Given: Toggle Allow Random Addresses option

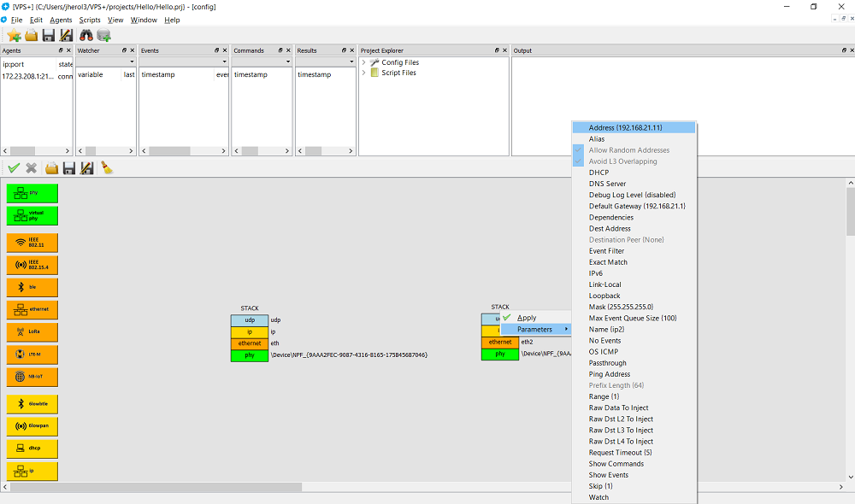Looking at the screenshot, I should tap(628, 150).
